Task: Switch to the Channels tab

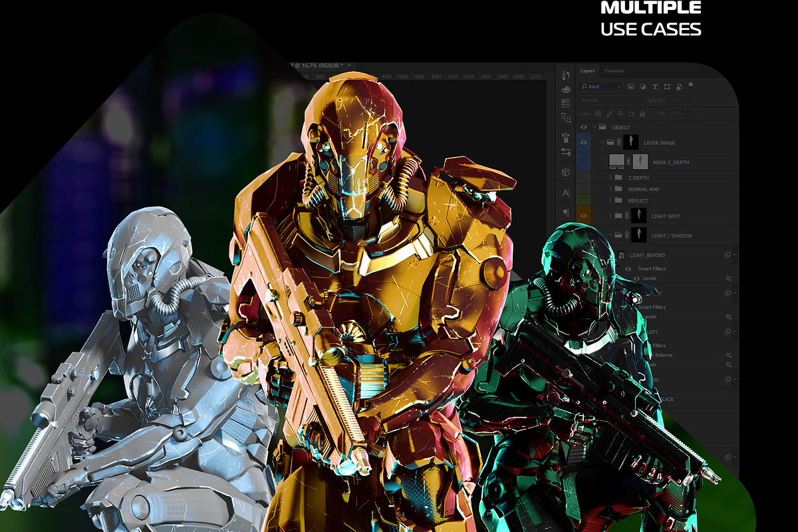Action: click(x=614, y=70)
